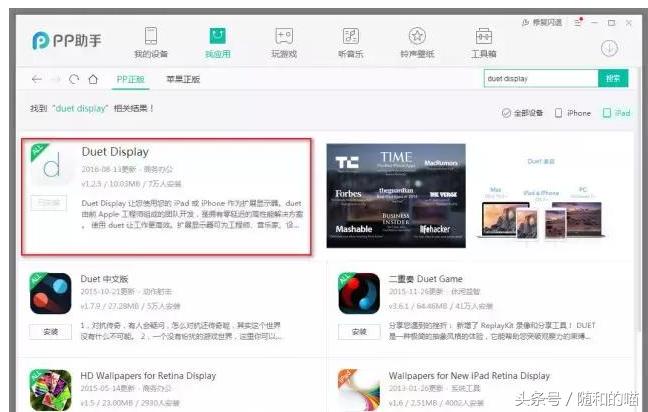Open the Duet 中文版 title
The height and width of the screenshot is (412, 648).
pos(104,279)
